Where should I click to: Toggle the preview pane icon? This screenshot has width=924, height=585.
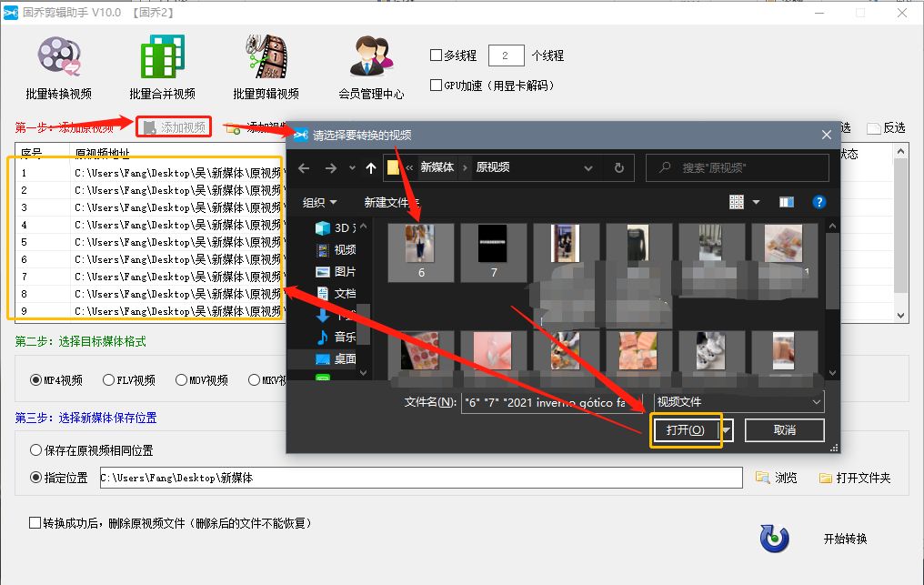click(787, 202)
